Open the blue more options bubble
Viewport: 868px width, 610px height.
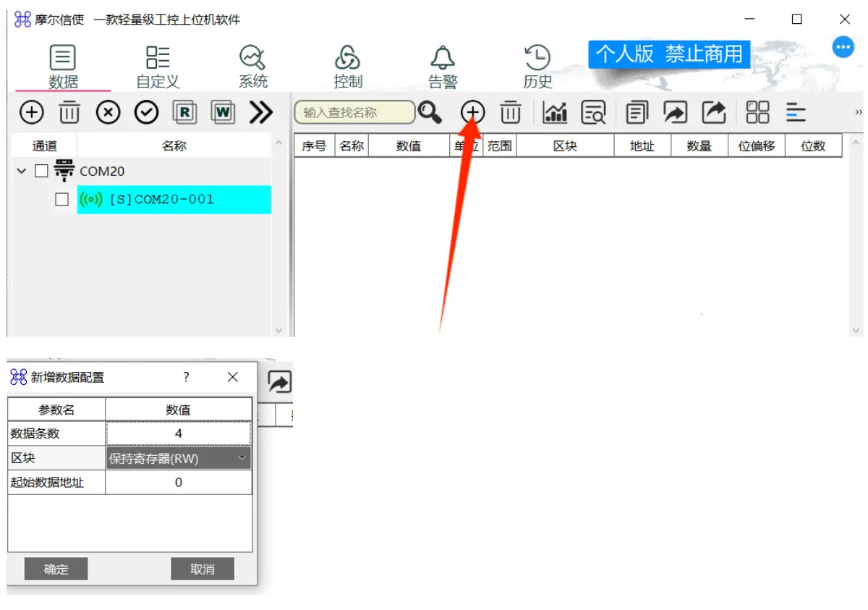843,48
